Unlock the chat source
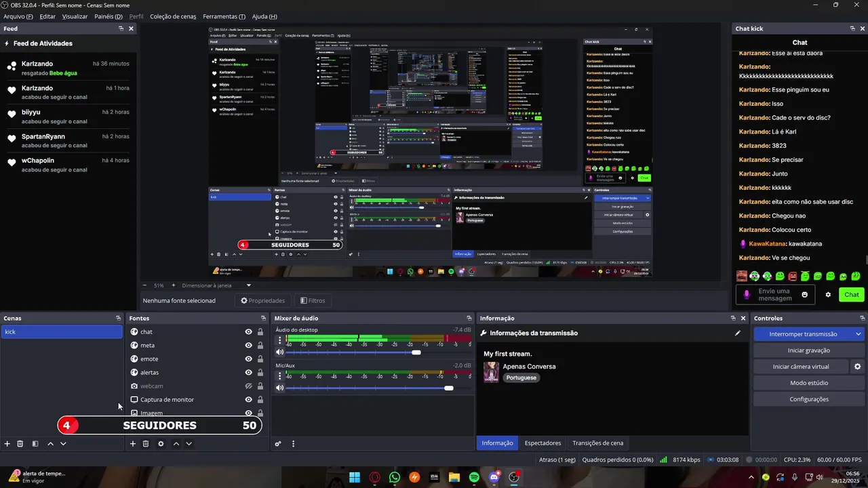The height and width of the screenshot is (488, 868). click(x=260, y=332)
